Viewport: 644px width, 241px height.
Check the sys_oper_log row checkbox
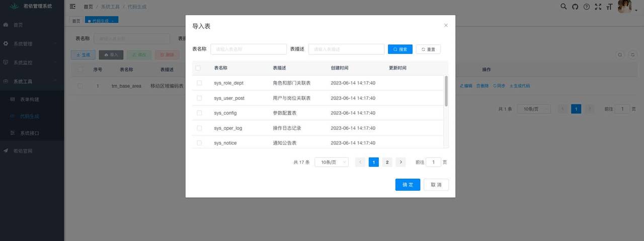199,128
